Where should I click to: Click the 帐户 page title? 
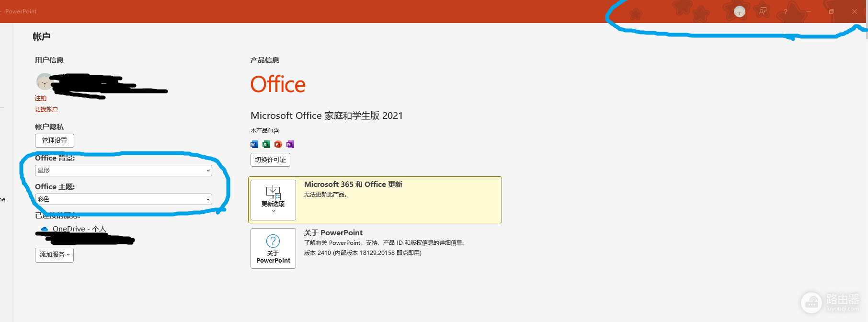pyautogui.click(x=42, y=36)
